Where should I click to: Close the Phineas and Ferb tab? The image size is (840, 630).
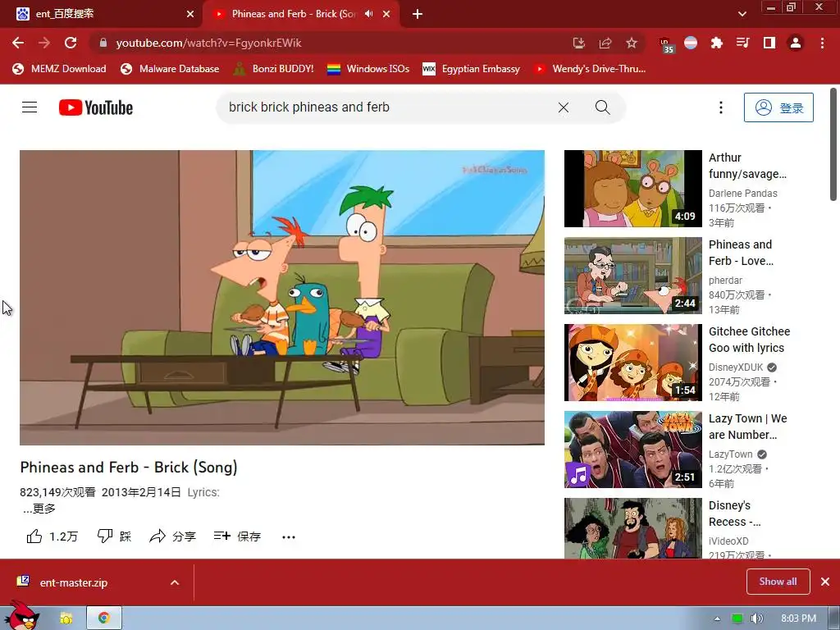pos(386,15)
